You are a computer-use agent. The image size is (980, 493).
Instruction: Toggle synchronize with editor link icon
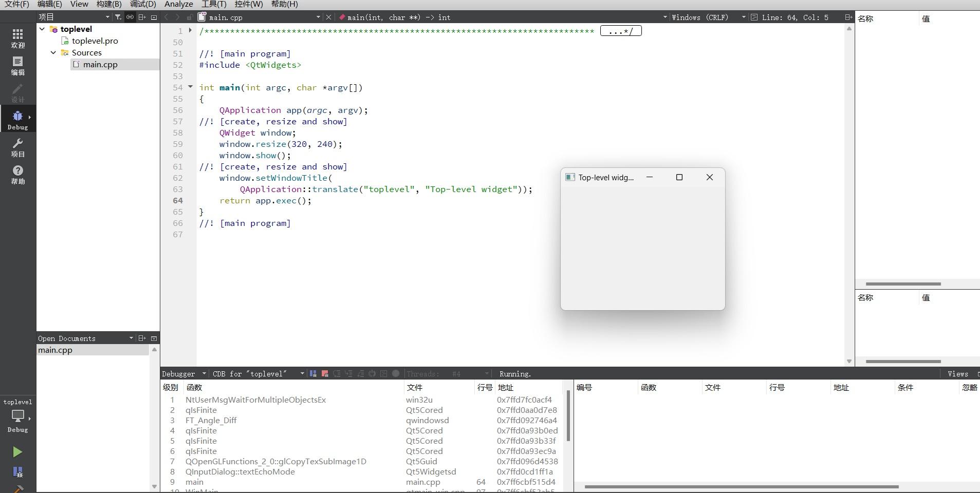click(130, 17)
